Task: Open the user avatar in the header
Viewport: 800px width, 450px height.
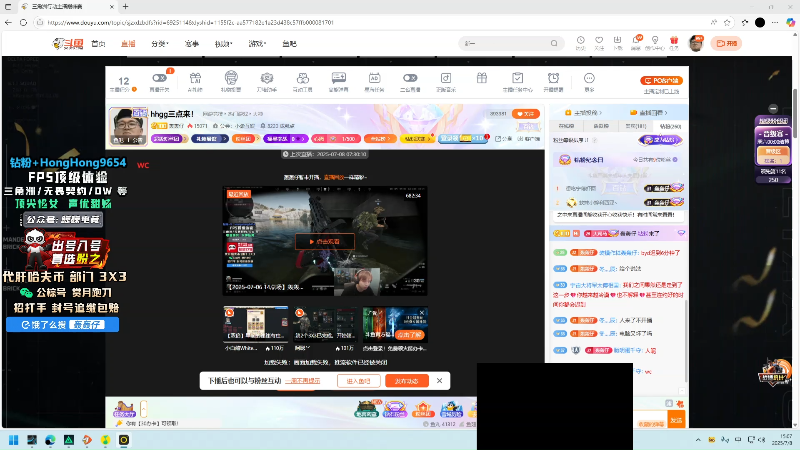Action: click(696, 43)
